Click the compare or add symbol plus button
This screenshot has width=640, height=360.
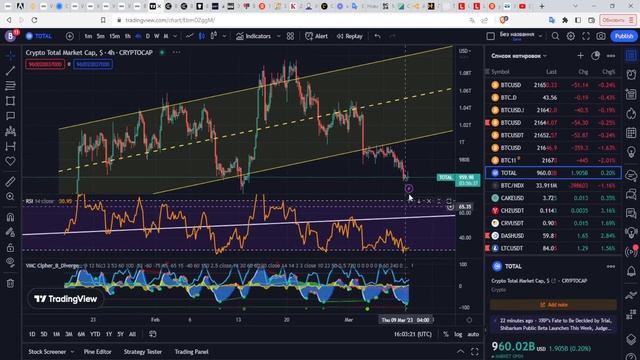[x=70, y=36]
